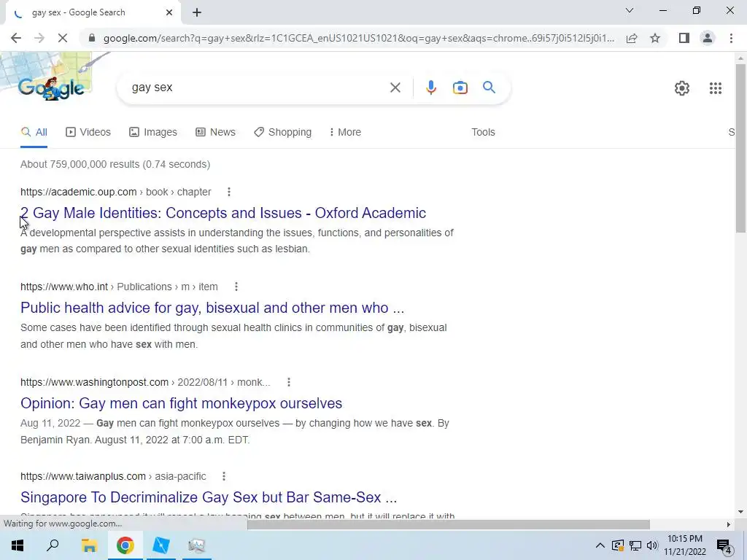This screenshot has height=560, width=747.
Task: Click the Chrome address bar
Action: pyautogui.click(x=358, y=38)
